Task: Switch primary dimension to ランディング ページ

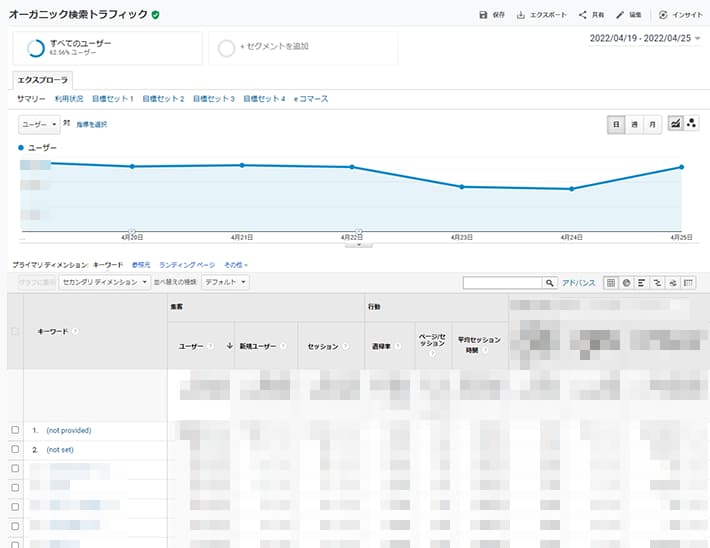Action: click(187, 265)
